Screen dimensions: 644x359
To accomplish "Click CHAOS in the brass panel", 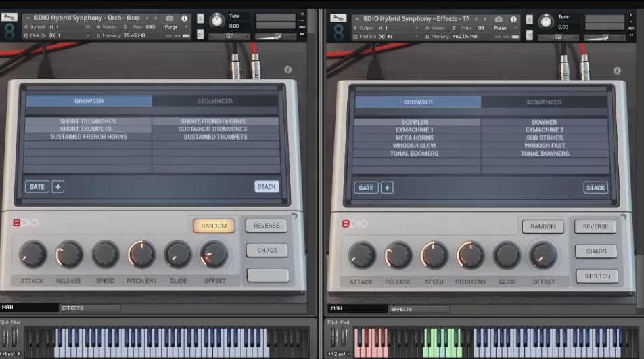I will 267,250.
